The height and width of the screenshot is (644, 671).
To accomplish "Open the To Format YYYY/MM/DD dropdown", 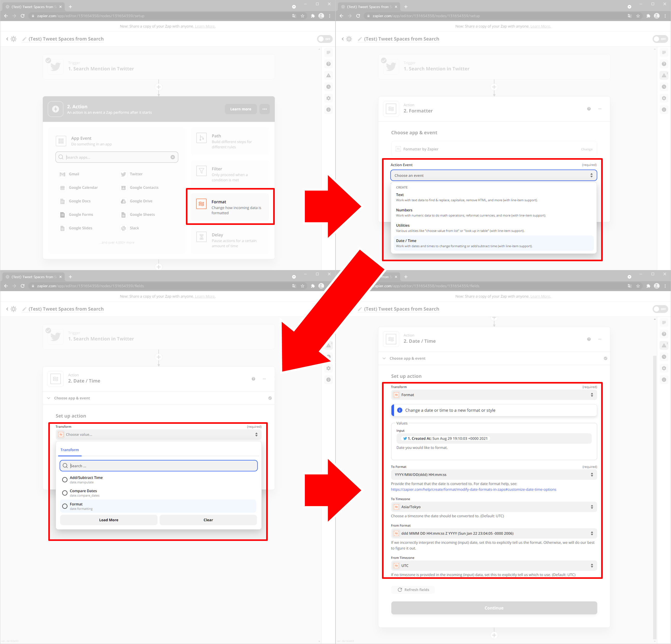I will click(493, 474).
